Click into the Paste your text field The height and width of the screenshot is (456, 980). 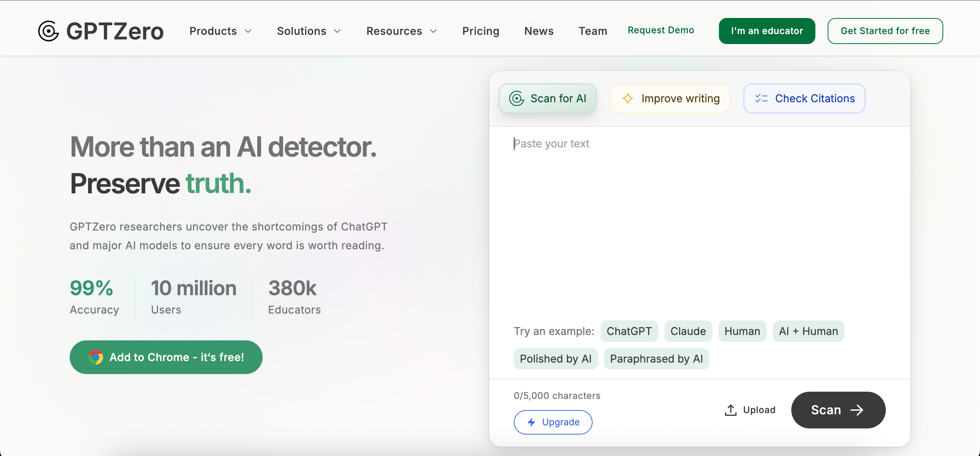pyautogui.click(x=699, y=222)
